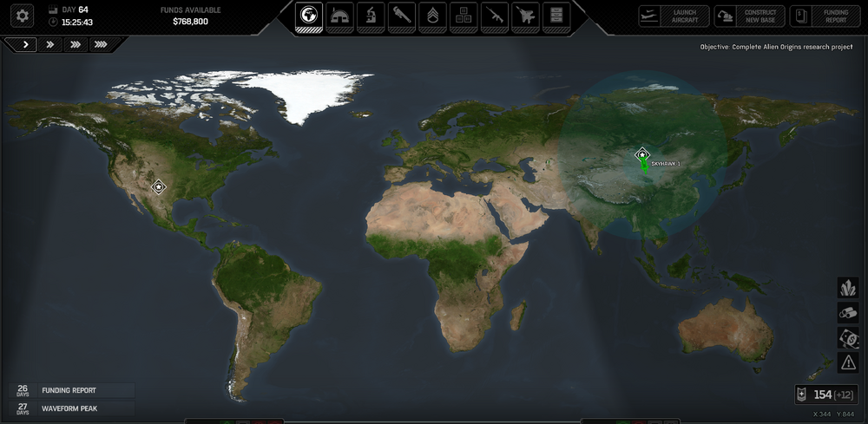The height and width of the screenshot is (424, 868).
Task: Click the Launch Aircraft button
Action: (x=674, y=16)
